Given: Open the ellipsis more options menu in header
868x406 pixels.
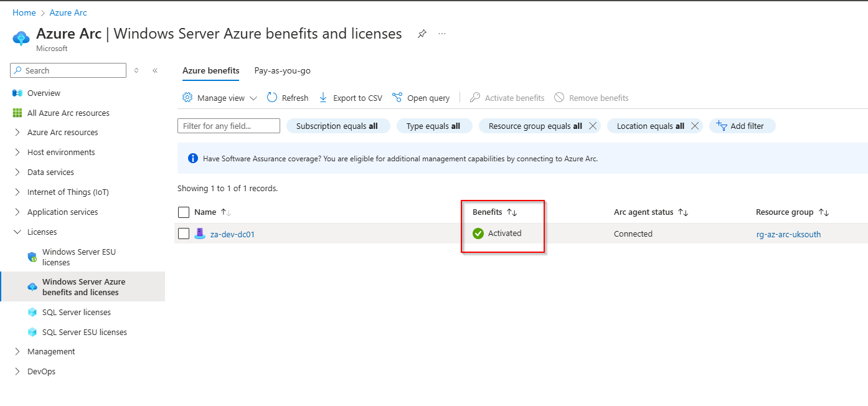Looking at the screenshot, I should coord(442,34).
